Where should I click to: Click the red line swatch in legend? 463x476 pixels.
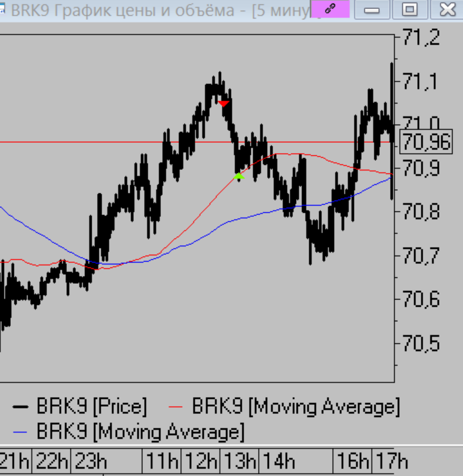point(175,407)
